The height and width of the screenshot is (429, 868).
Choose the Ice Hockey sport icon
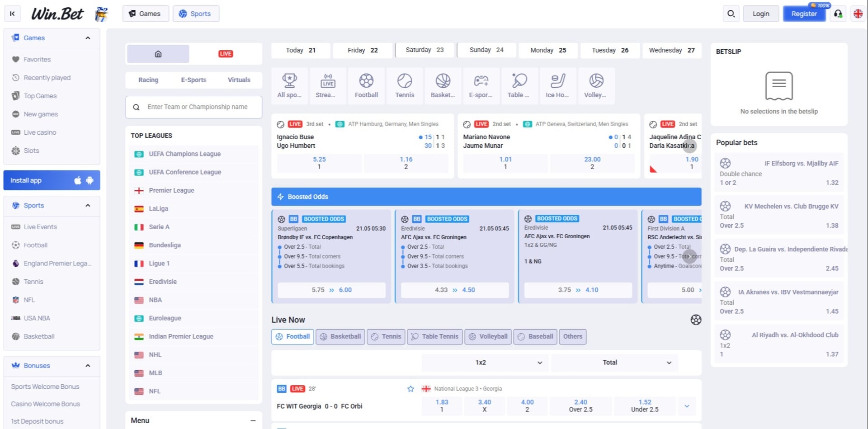[558, 86]
